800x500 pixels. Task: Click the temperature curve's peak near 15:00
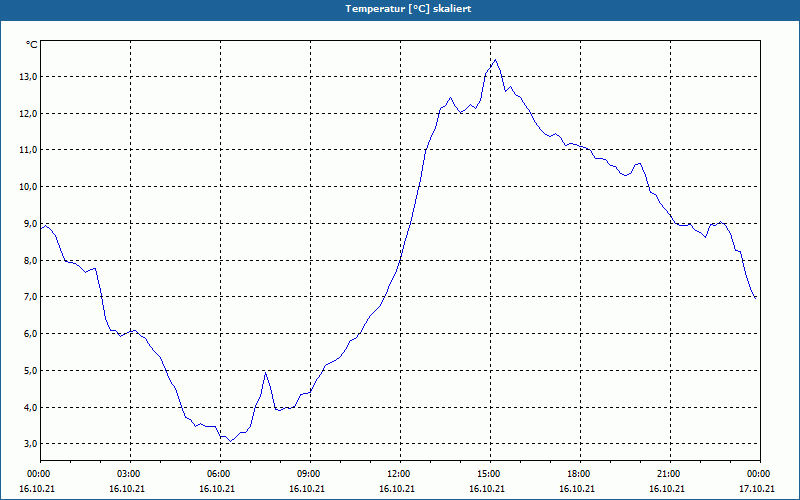pyautogui.click(x=495, y=60)
